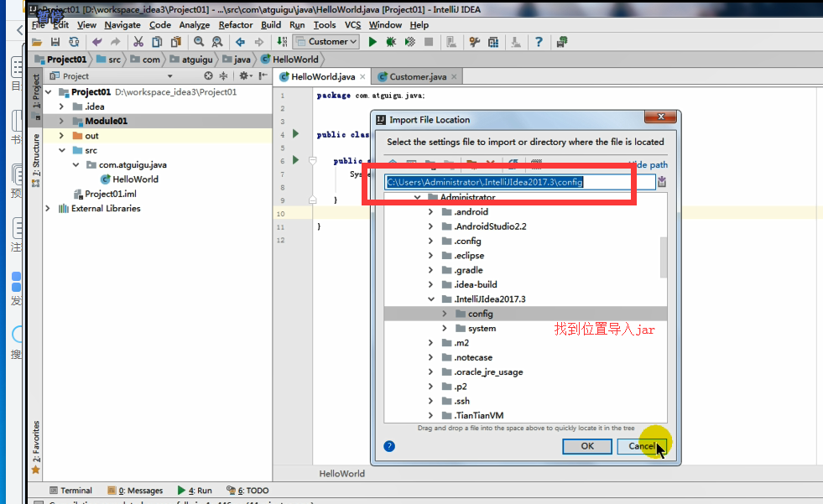Expand the system folder in dialog

[445, 328]
